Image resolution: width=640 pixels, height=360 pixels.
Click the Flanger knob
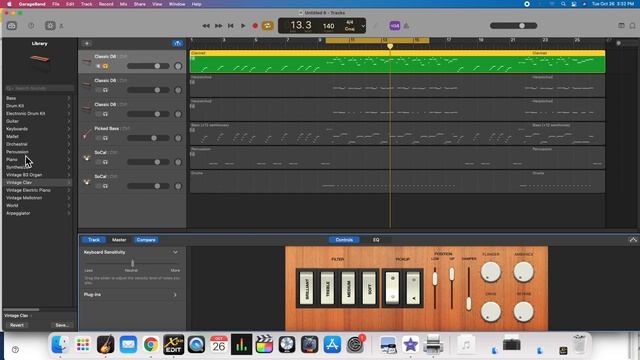coord(491,272)
